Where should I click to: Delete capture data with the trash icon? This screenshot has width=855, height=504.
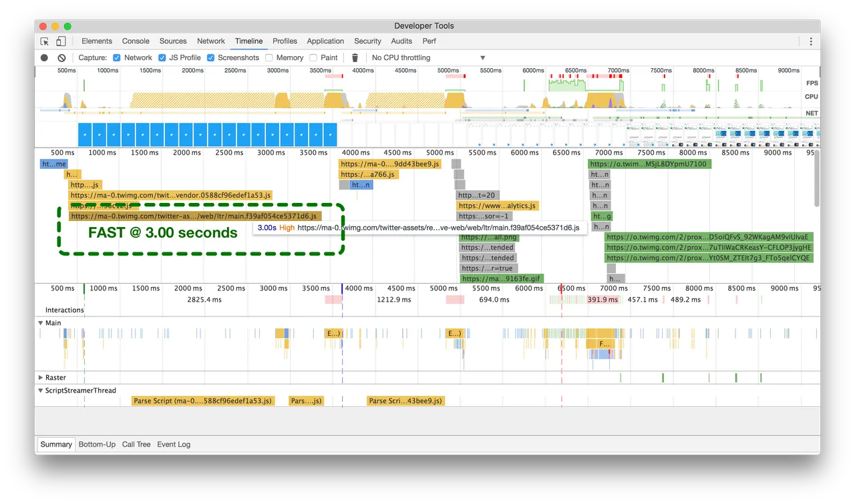tap(355, 57)
